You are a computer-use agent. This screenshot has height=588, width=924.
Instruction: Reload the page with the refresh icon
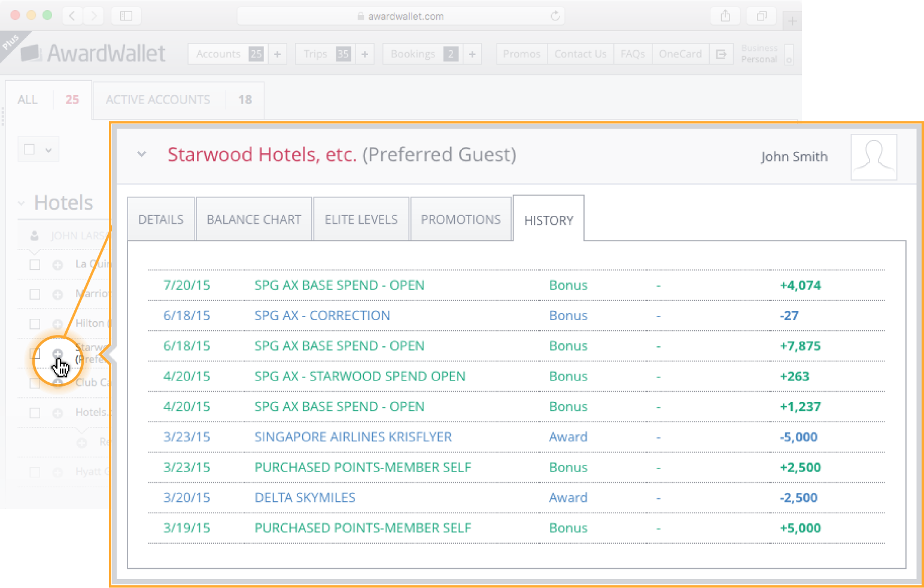pos(555,16)
